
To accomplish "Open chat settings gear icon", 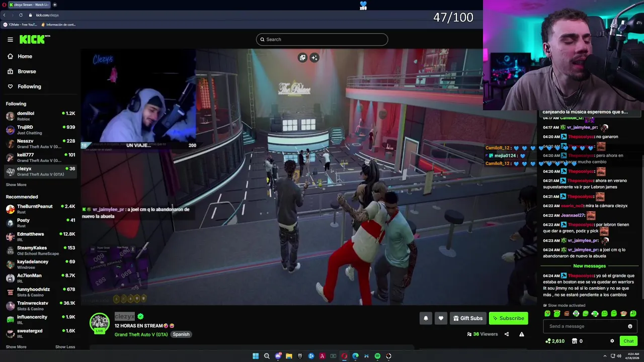I will [x=612, y=341].
